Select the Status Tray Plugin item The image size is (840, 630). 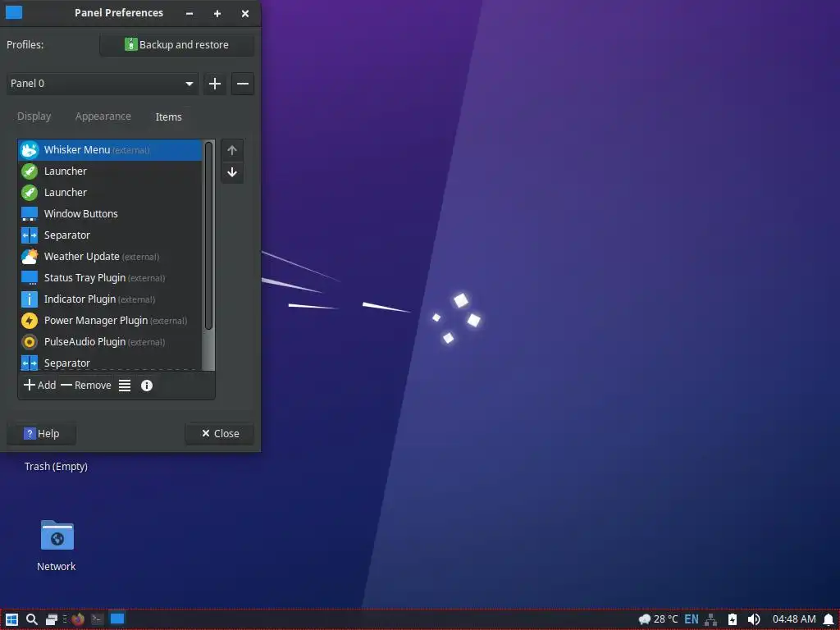110,278
